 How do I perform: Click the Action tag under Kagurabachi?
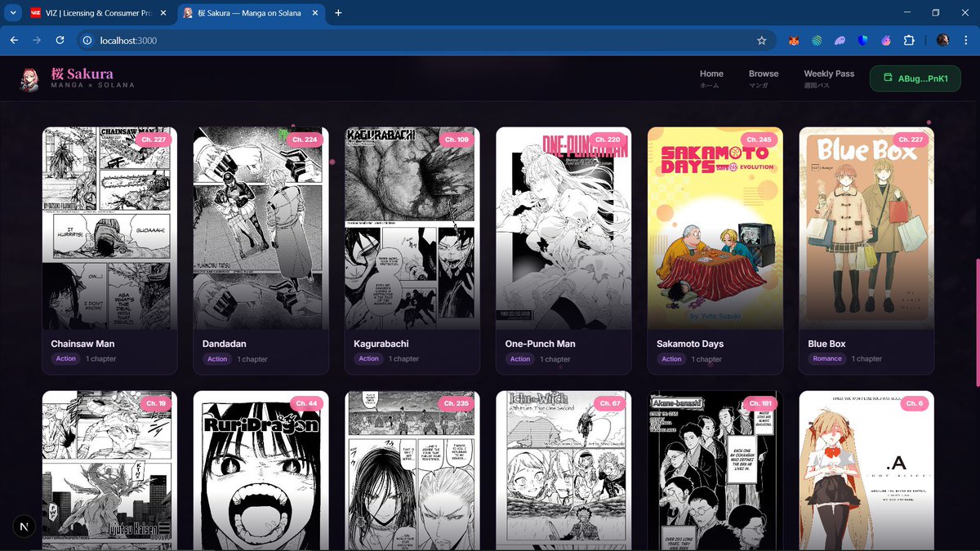[369, 359]
